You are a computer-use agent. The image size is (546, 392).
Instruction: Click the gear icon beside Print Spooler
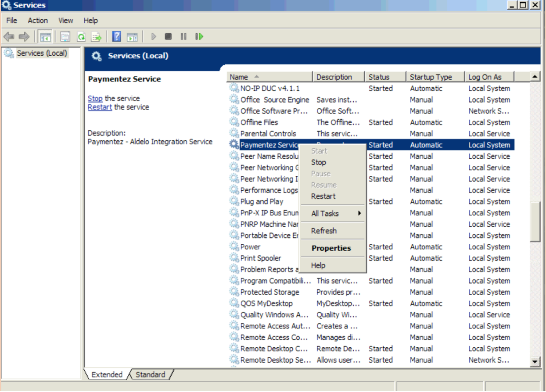click(x=234, y=258)
